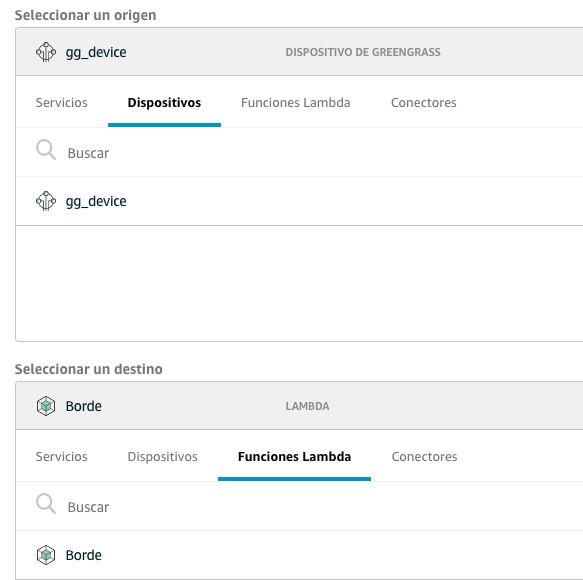Click the selected Borde LAMBDA destination header
The height and width of the screenshot is (580, 583).
click(300, 406)
